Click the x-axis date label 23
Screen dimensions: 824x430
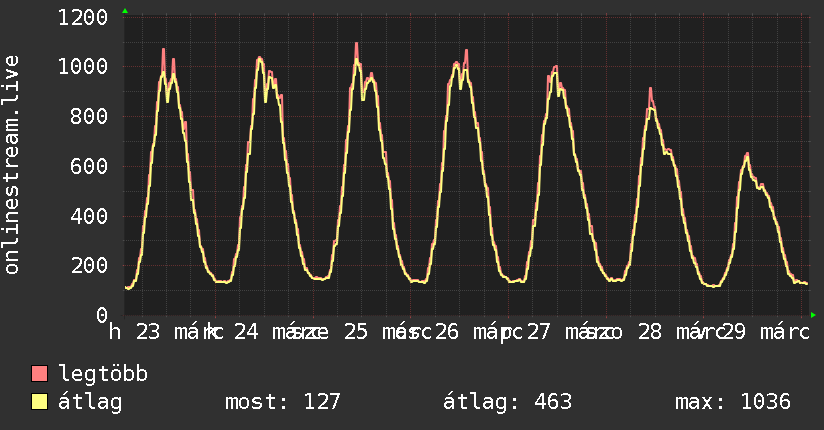coord(148,332)
